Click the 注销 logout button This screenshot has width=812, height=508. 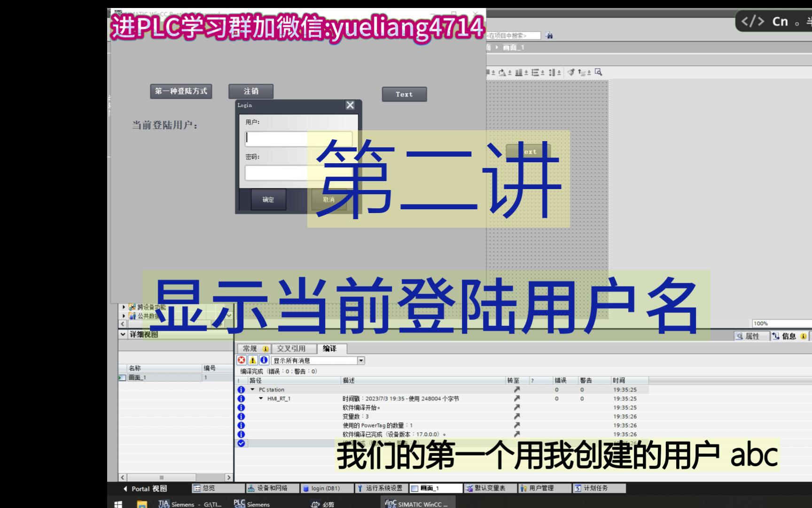tap(251, 91)
